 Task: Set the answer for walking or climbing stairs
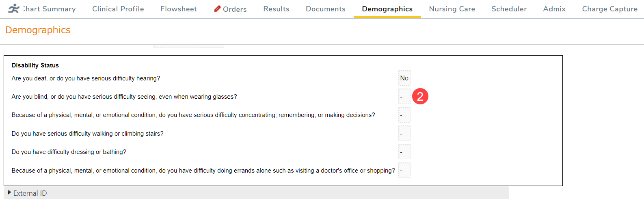click(404, 134)
